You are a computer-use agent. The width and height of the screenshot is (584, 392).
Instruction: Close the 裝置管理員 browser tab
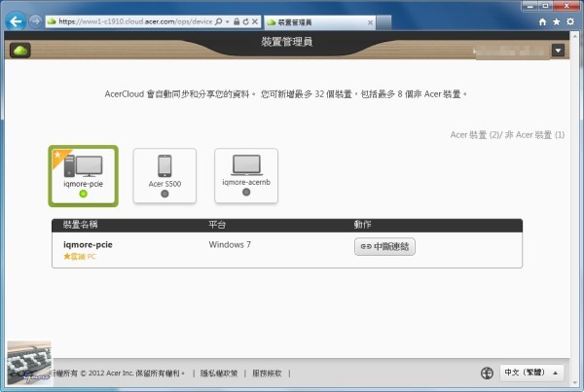point(370,22)
